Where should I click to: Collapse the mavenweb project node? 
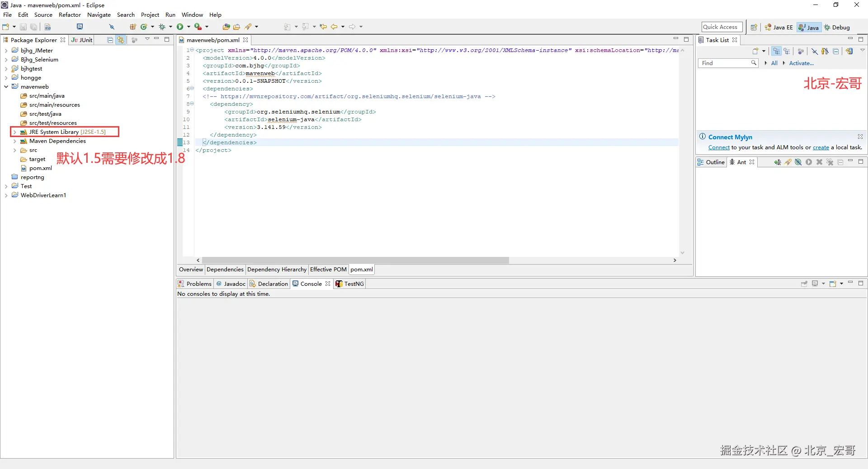(6, 87)
